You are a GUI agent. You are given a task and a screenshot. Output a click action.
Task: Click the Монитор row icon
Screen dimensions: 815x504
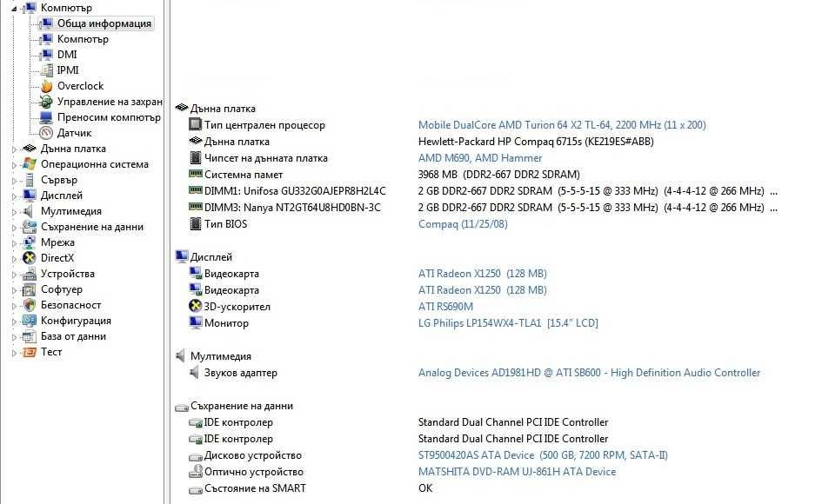pos(195,323)
